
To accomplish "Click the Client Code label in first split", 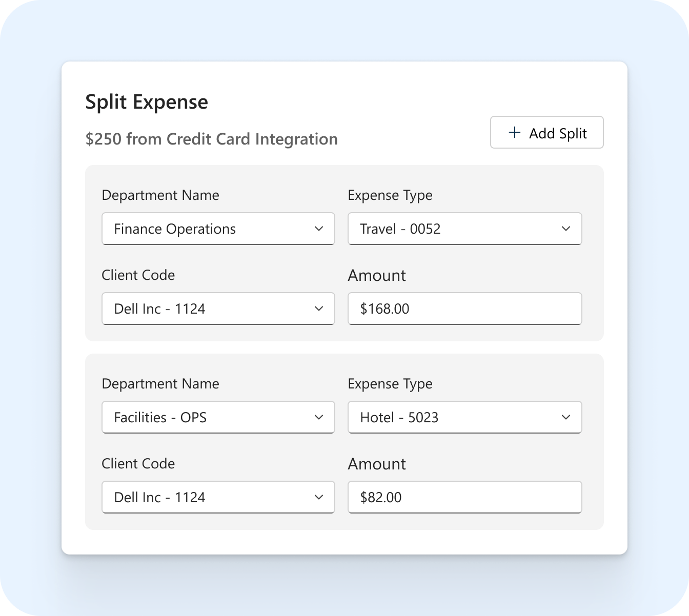I will pyautogui.click(x=138, y=275).
